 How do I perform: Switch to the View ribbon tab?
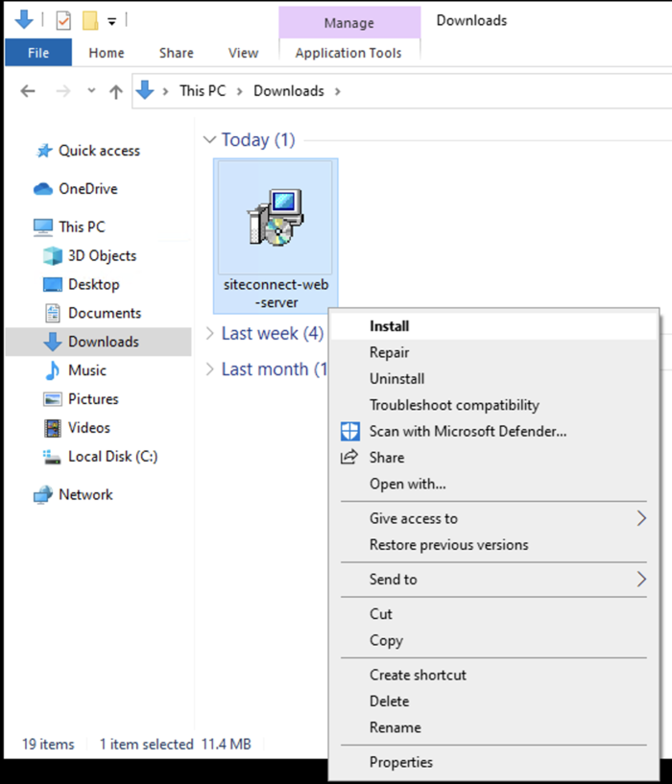243,53
